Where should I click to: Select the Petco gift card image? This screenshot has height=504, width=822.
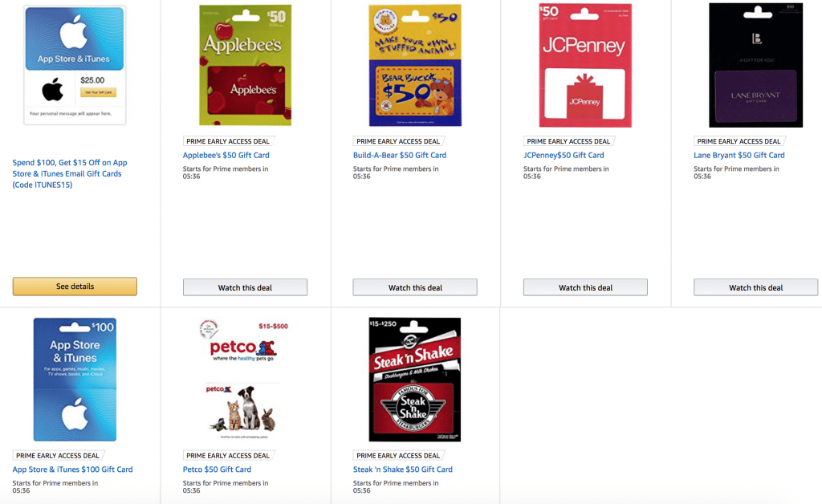(244, 380)
